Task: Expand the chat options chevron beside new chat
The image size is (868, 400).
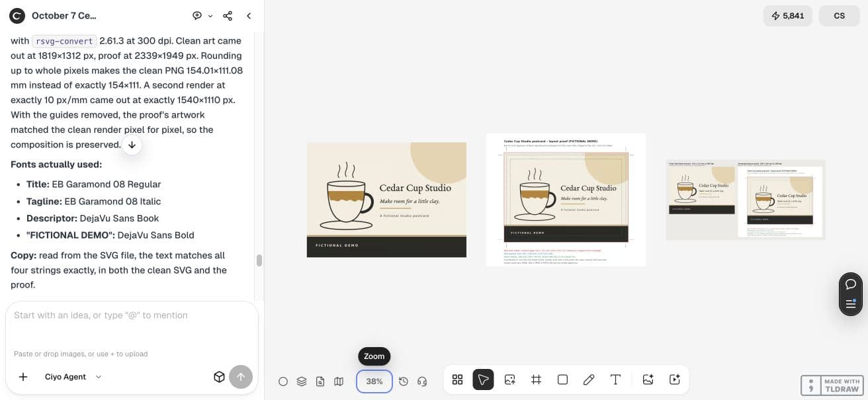Action: 210,16
